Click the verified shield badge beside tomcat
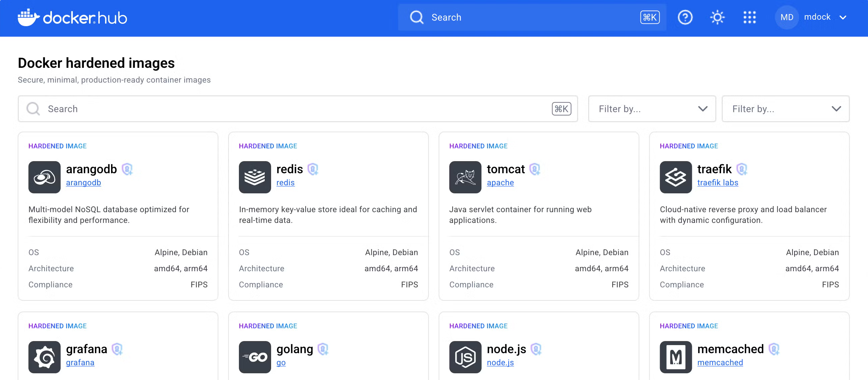This screenshot has width=868, height=380. click(x=535, y=169)
